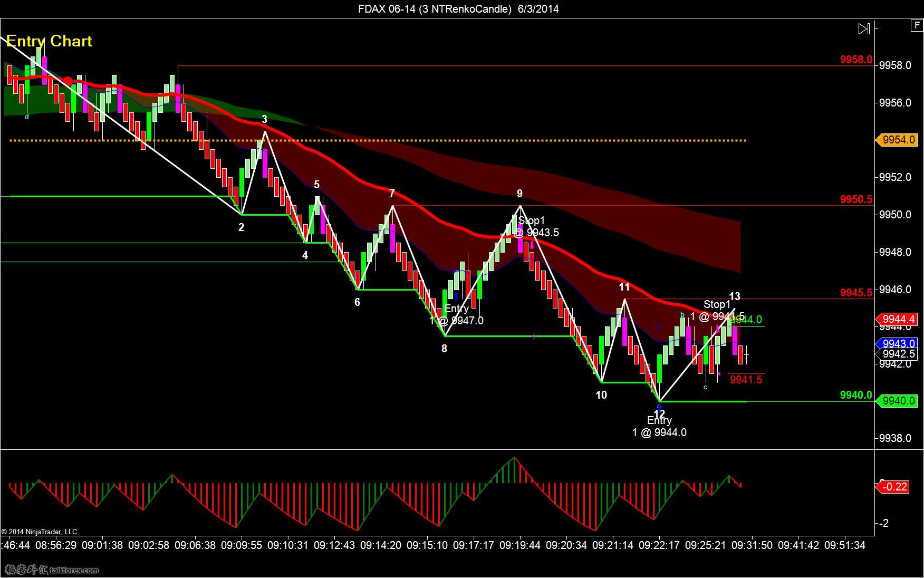
Task: Click the 09:17:17 time axis label
Action: click(474, 545)
